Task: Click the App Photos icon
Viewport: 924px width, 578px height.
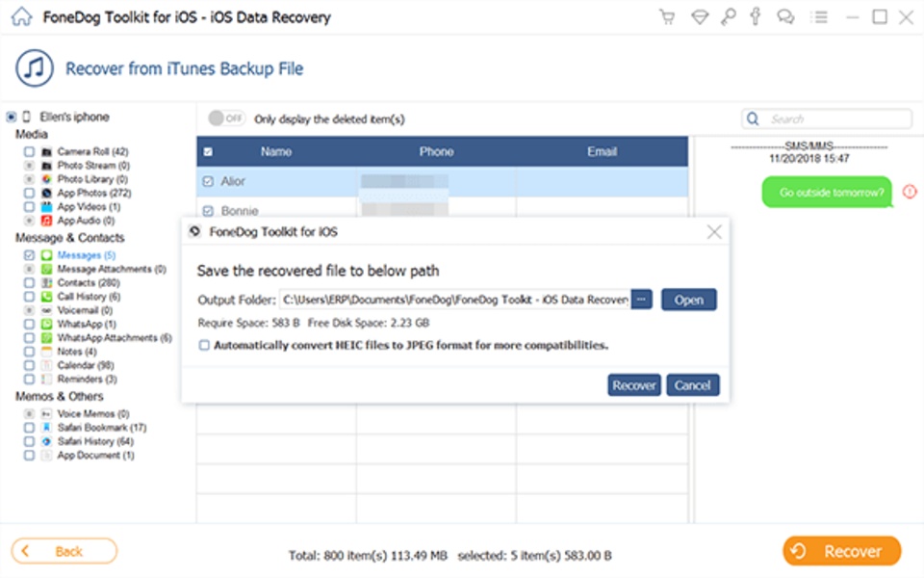Action: pos(46,193)
